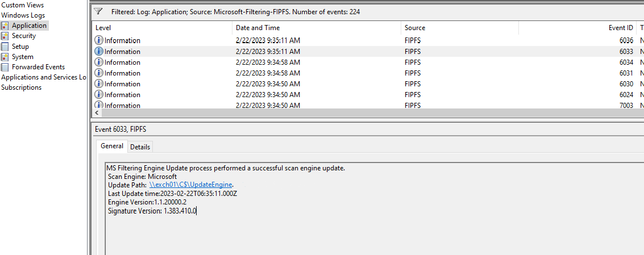The height and width of the screenshot is (255, 644).
Task: Expand Applications and Services Logs node
Action: pos(44,77)
